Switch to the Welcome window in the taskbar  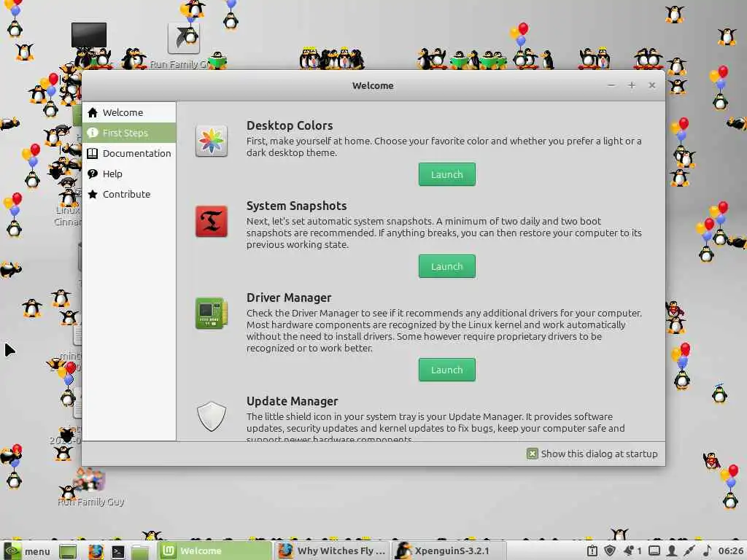pyautogui.click(x=215, y=551)
